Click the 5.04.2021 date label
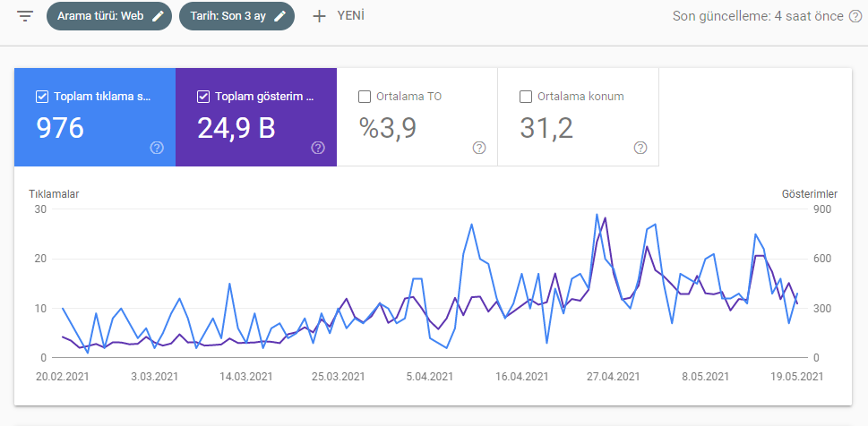This screenshot has width=868, height=426. coord(430,376)
